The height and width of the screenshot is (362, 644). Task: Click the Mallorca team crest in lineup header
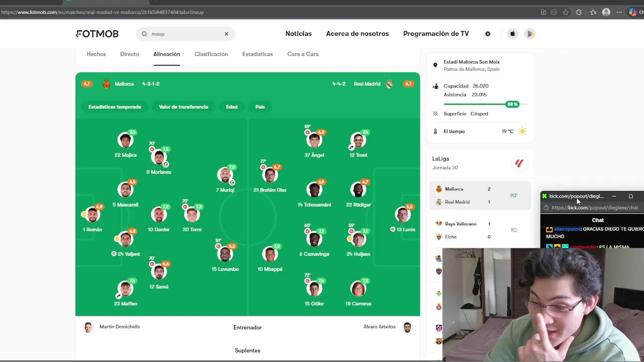click(x=106, y=84)
